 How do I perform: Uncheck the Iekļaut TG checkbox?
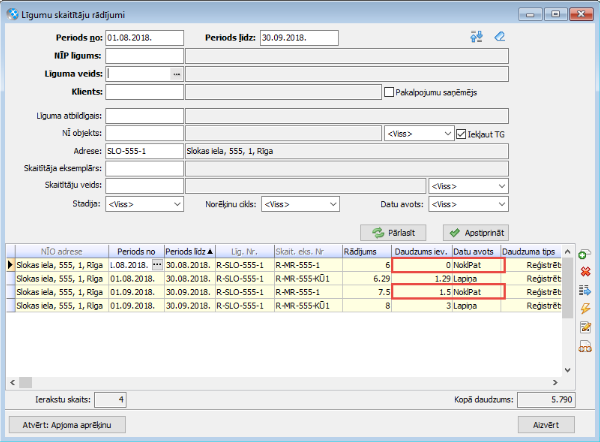click(x=461, y=133)
